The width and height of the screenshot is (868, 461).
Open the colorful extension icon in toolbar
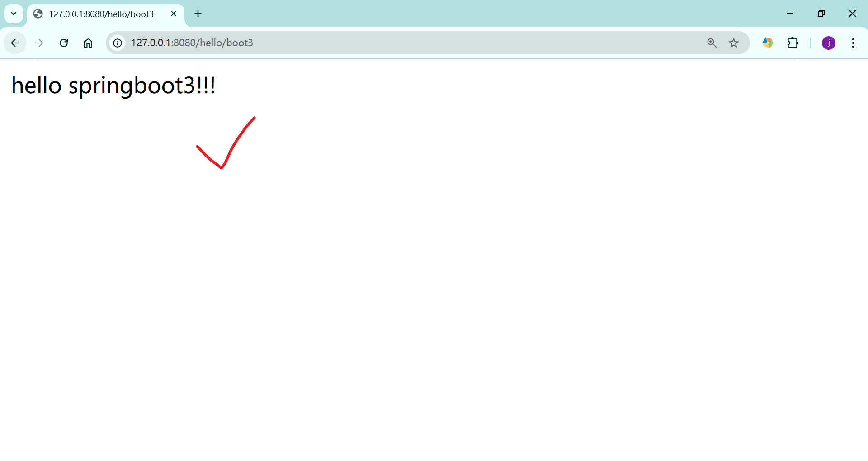(768, 43)
